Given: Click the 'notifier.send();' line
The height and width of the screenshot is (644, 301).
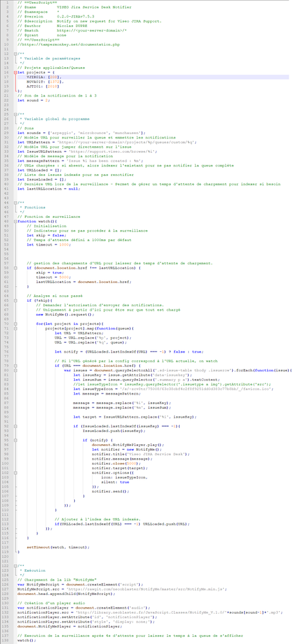Looking at the screenshot, I should click(110, 492).
